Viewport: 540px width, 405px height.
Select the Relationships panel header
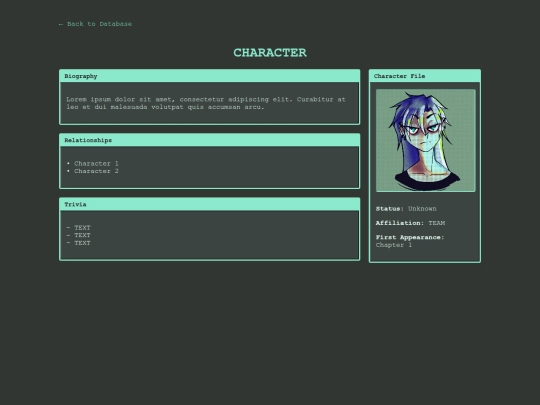(x=210, y=140)
